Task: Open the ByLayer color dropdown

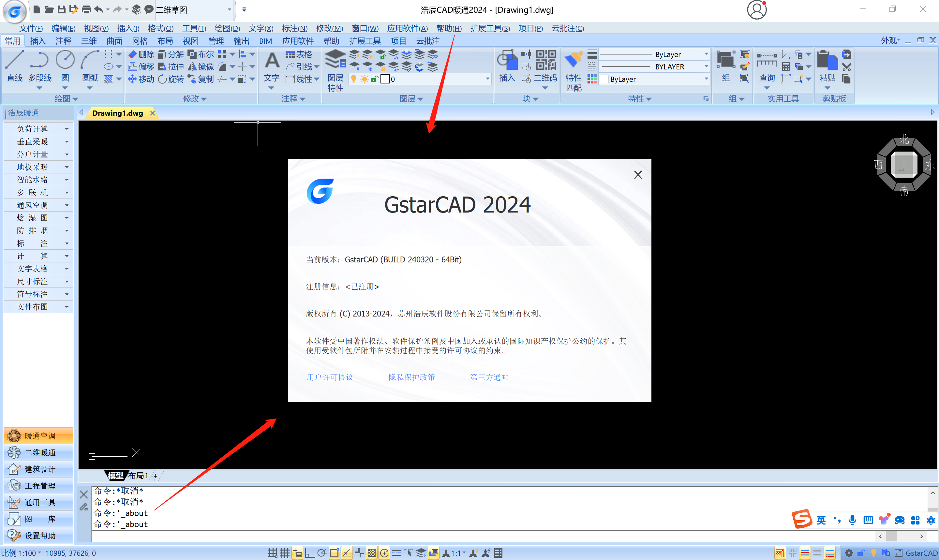Action: click(x=706, y=79)
